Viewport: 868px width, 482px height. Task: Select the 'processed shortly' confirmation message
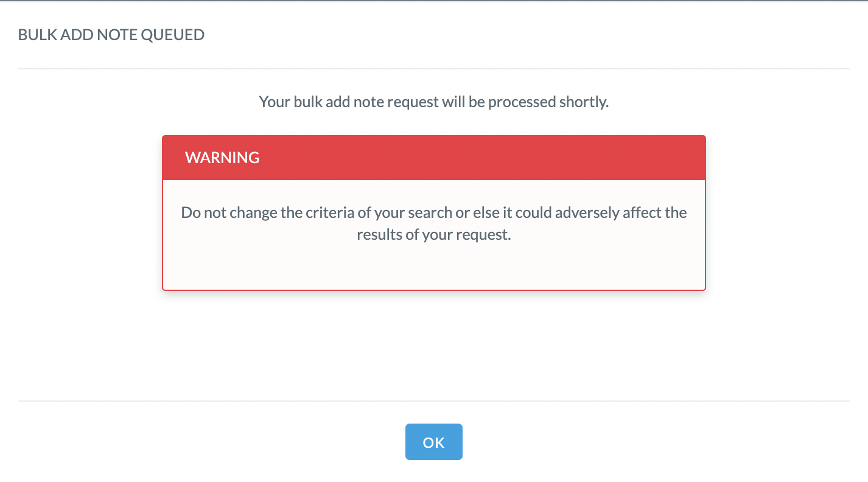coord(434,102)
